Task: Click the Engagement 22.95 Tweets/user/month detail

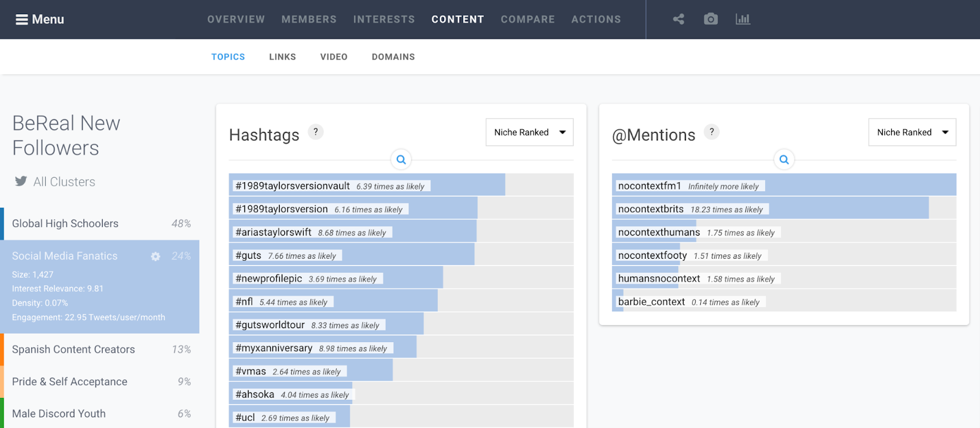Action: coord(88,318)
